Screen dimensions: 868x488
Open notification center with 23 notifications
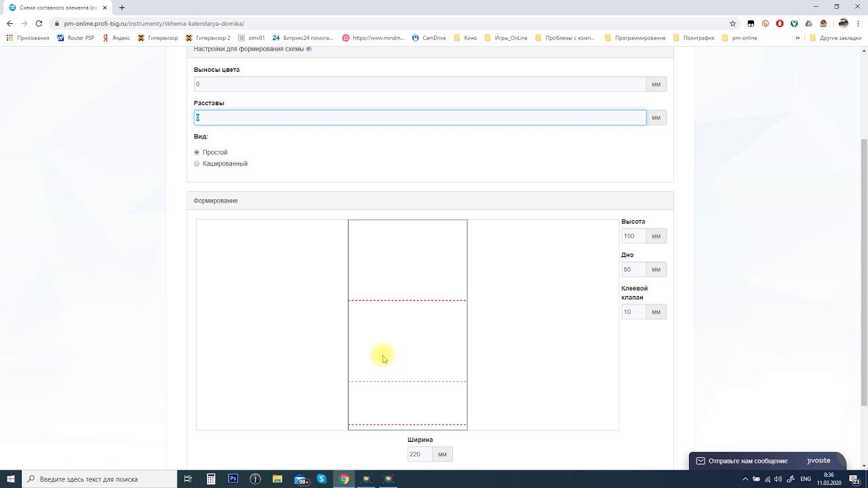click(x=854, y=479)
